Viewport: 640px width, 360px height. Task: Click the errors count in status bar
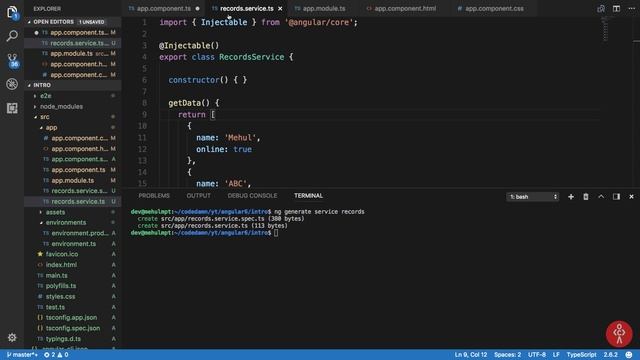[56, 355]
